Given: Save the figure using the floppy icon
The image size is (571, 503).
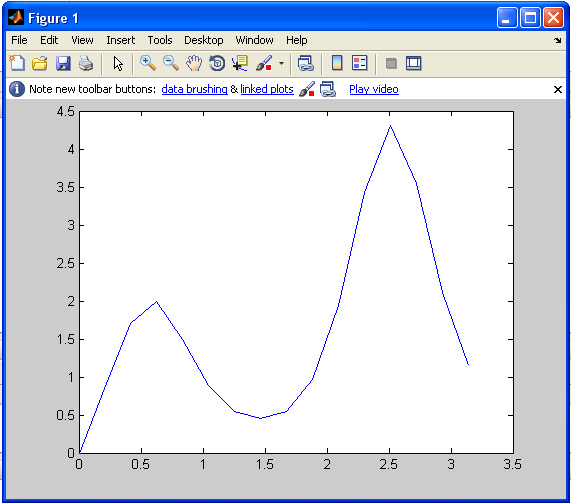Looking at the screenshot, I should click(x=63, y=63).
